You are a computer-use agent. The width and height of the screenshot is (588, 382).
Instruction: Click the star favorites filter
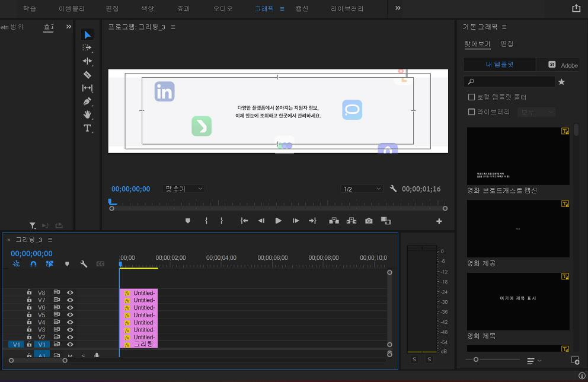(x=561, y=82)
